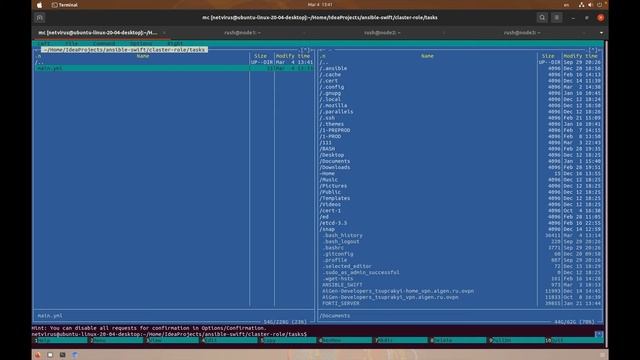The height and width of the screenshot is (360, 640).
Task: Click the 8Delete function key button
Action: [x=458, y=340]
